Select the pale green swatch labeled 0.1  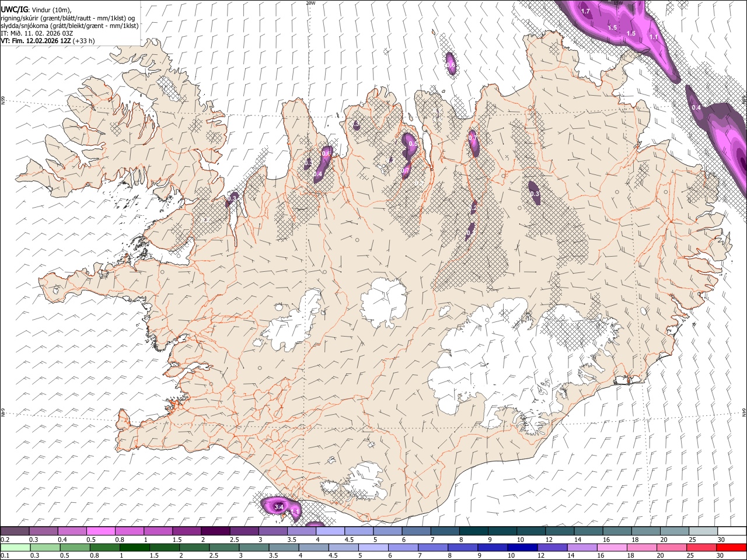[x=15, y=547]
